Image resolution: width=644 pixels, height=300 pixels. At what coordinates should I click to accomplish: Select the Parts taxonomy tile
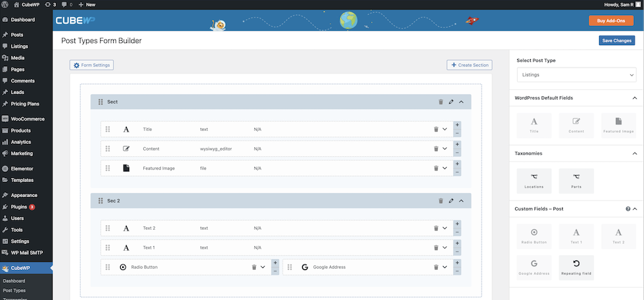click(576, 181)
